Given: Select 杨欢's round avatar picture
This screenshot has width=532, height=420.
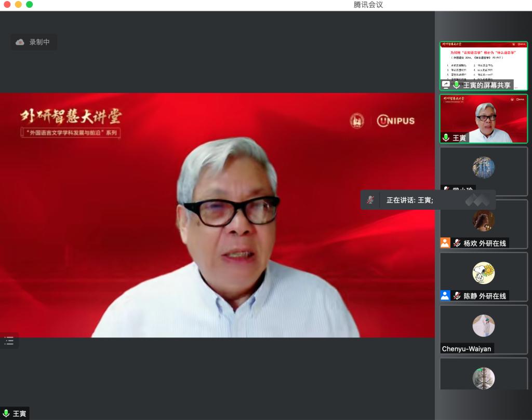Looking at the screenshot, I should tap(483, 220).
